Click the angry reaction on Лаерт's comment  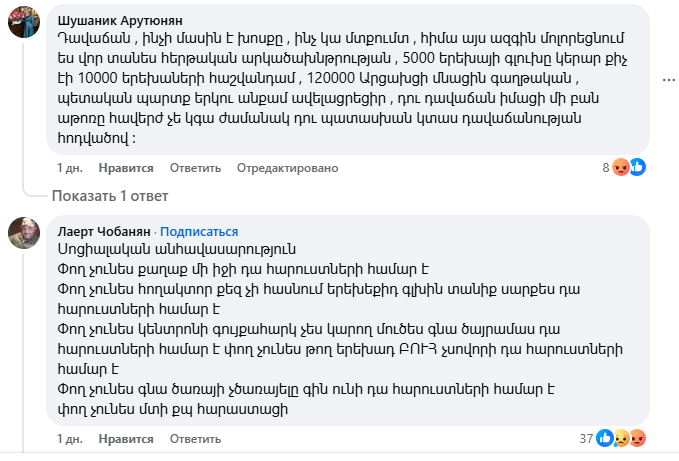point(636,438)
